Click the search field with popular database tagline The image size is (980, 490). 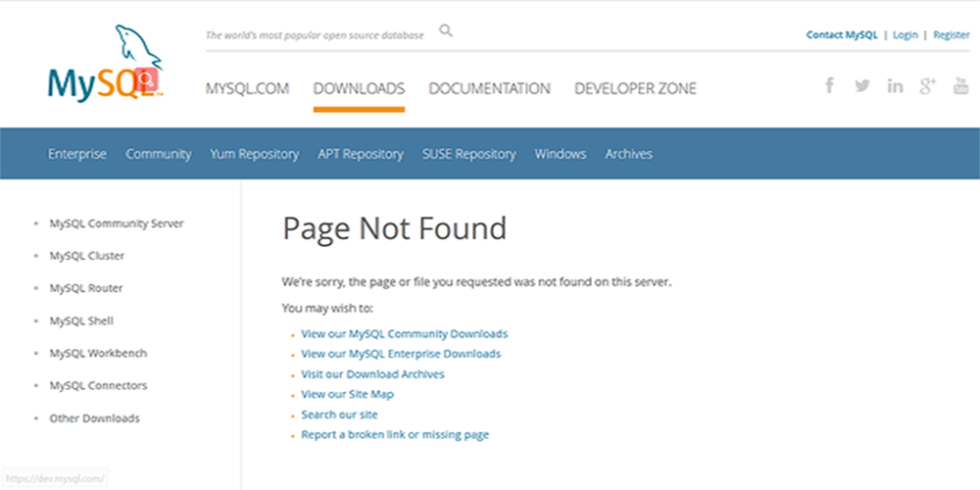pyautogui.click(x=315, y=35)
